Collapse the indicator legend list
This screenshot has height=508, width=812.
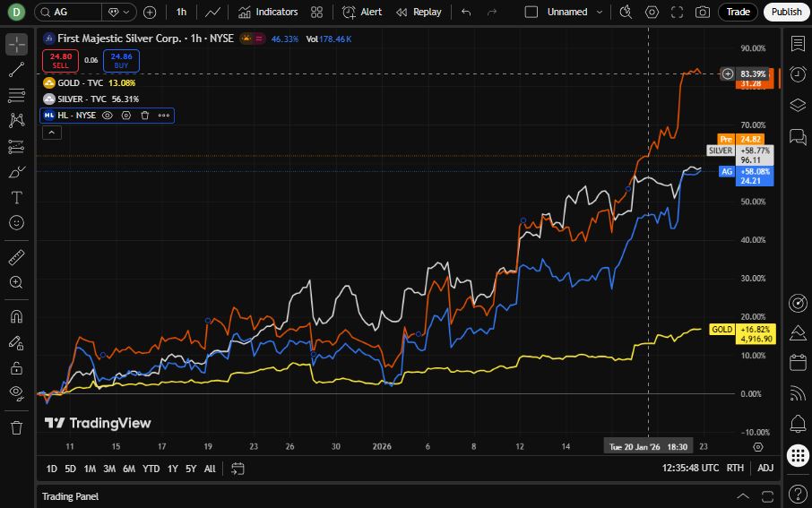(x=52, y=133)
